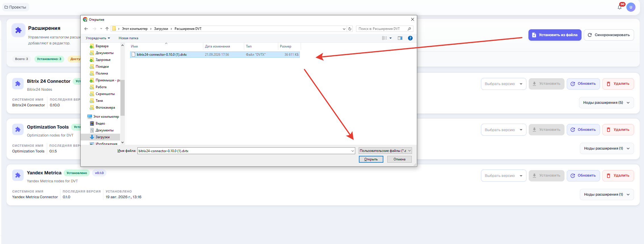Open the notifications bell icon
The height and width of the screenshot is (244, 644).
[x=620, y=7]
